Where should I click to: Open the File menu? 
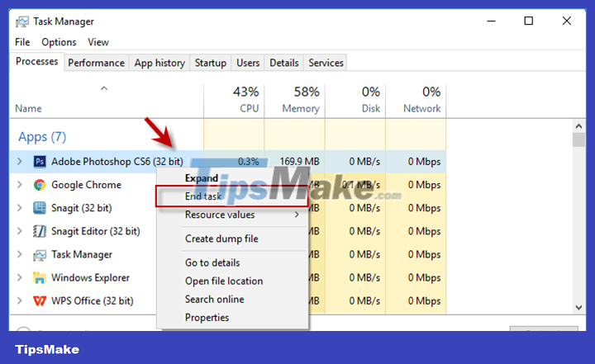(22, 42)
